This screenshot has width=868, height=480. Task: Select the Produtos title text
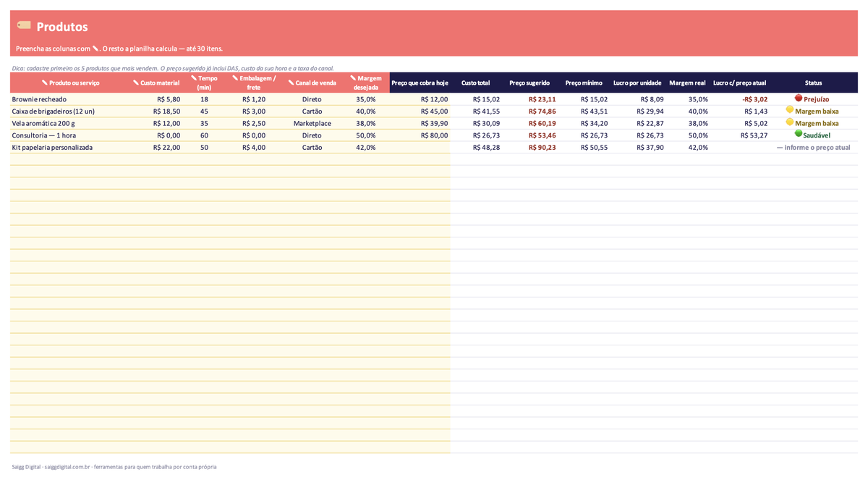[x=62, y=27]
